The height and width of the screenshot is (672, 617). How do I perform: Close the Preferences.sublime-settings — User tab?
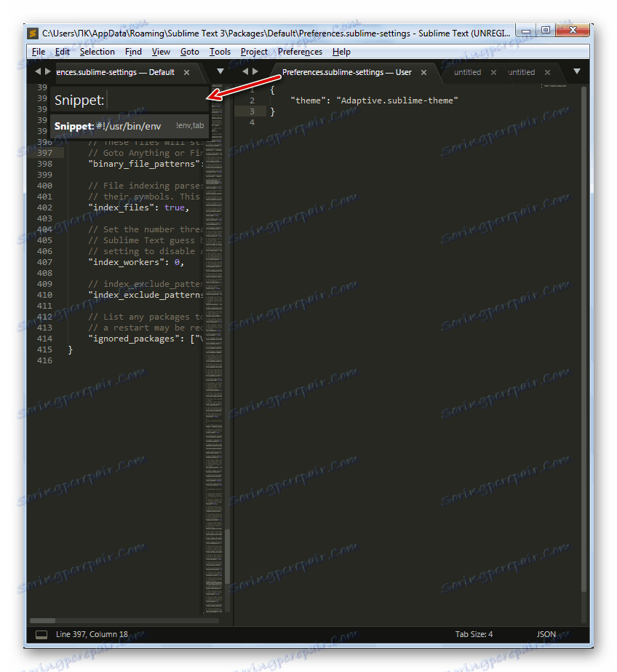coord(423,72)
